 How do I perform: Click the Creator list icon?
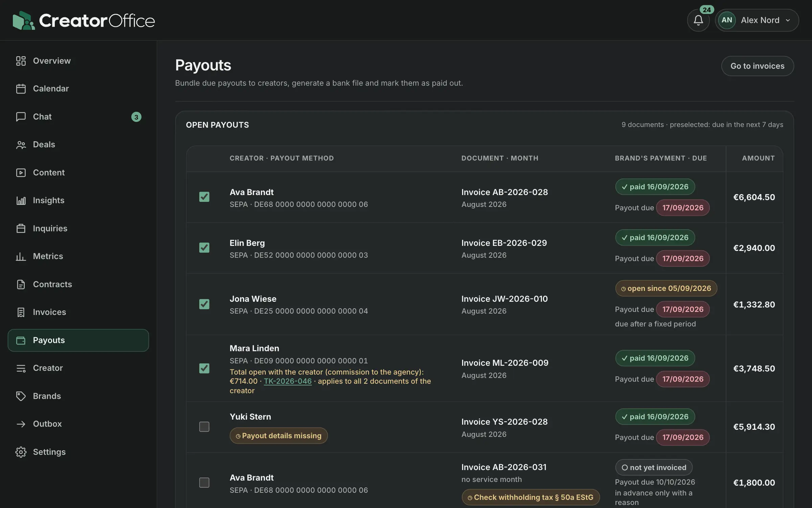[x=21, y=368]
